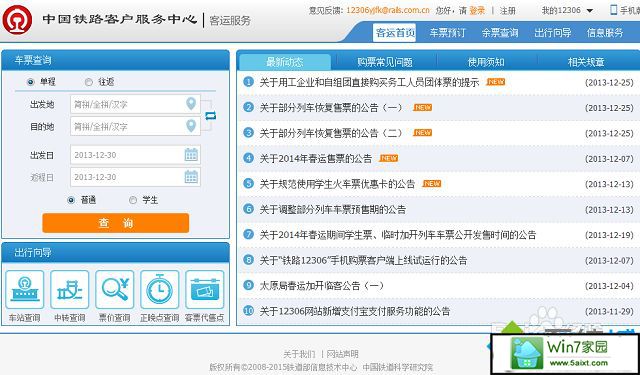Click the 返程日 date input field
Viewport: 640px width, 375px height.
(135, 177)
